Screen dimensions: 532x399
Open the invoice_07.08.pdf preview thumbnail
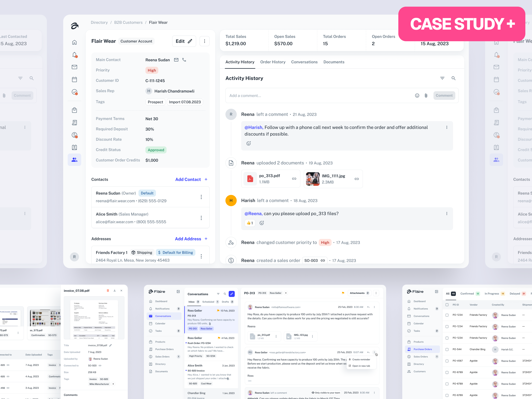point(94,318)
